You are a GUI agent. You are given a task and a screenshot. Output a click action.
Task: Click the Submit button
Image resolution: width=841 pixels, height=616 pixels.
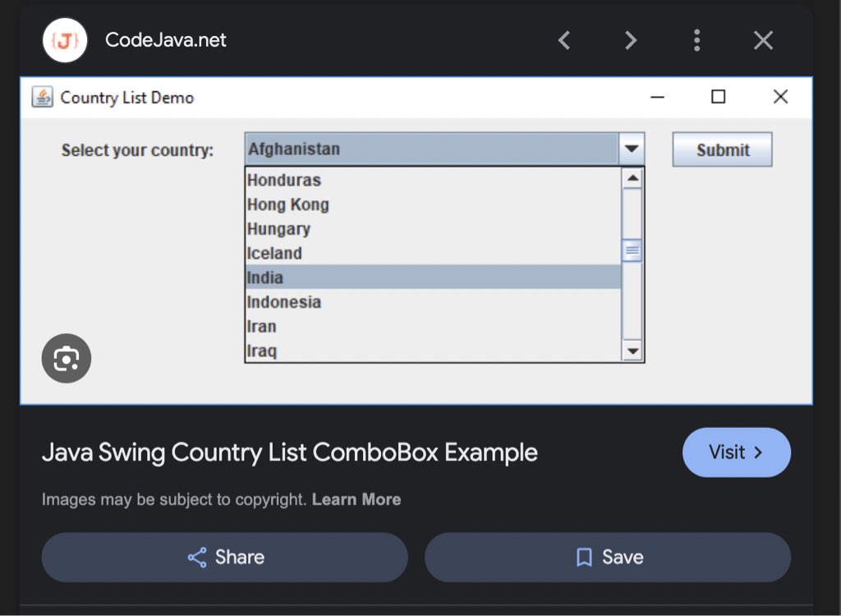point(723,149)
